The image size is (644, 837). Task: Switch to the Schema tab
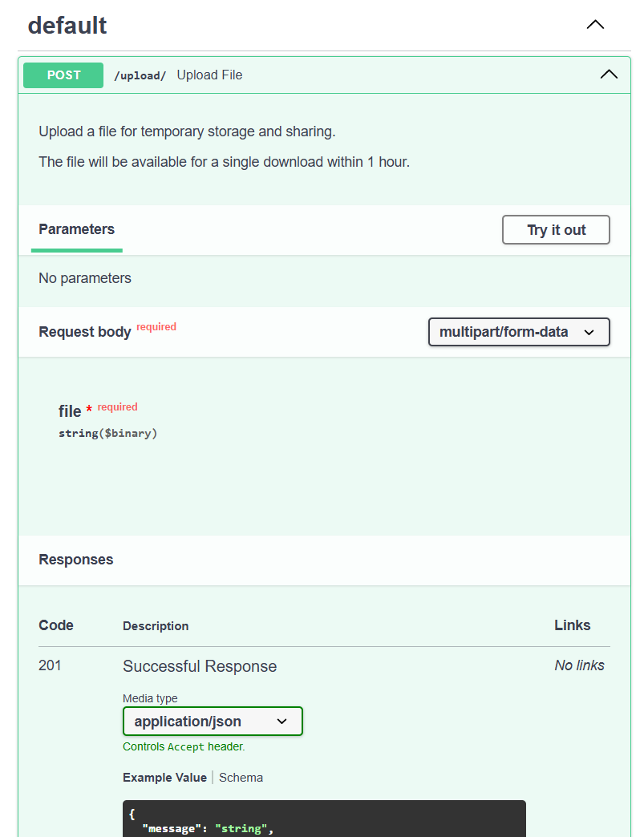[x=241, y=778]
